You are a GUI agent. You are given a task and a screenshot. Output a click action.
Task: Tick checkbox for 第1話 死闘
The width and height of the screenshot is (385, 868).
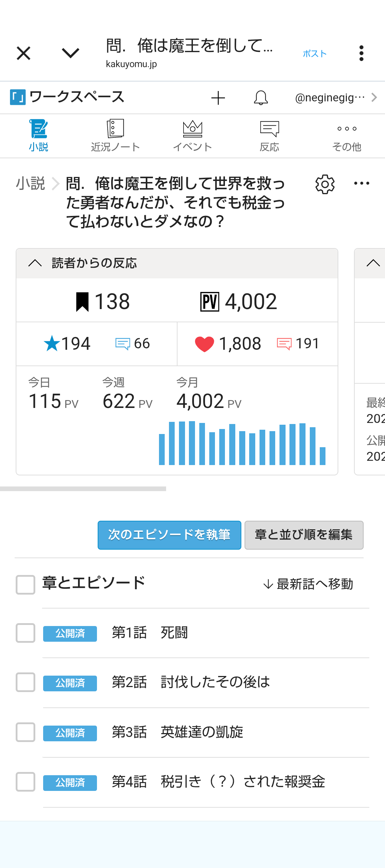tap(25, 633)
